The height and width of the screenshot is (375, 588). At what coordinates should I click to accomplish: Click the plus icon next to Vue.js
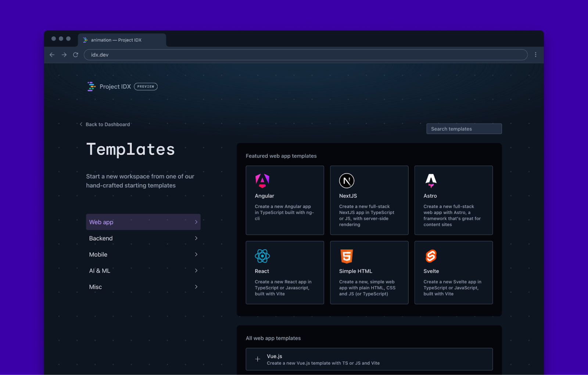coord(257,359)
